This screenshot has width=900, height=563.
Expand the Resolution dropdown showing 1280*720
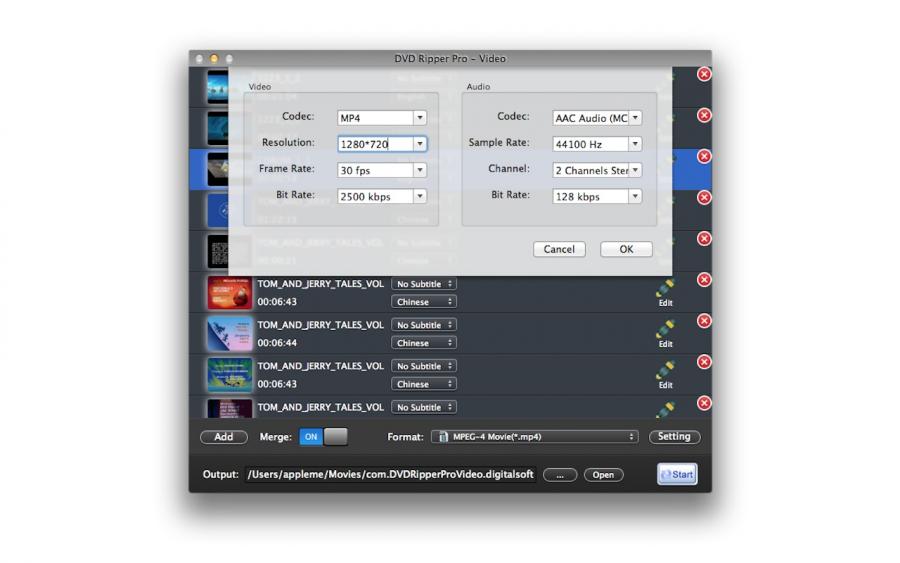tap(382, 143)
